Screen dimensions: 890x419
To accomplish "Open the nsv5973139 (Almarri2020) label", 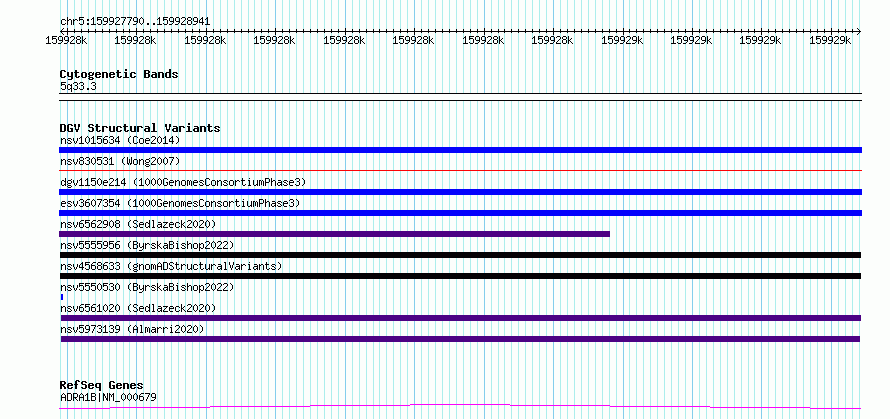I will pyautogui.click(x=132, y=329).
